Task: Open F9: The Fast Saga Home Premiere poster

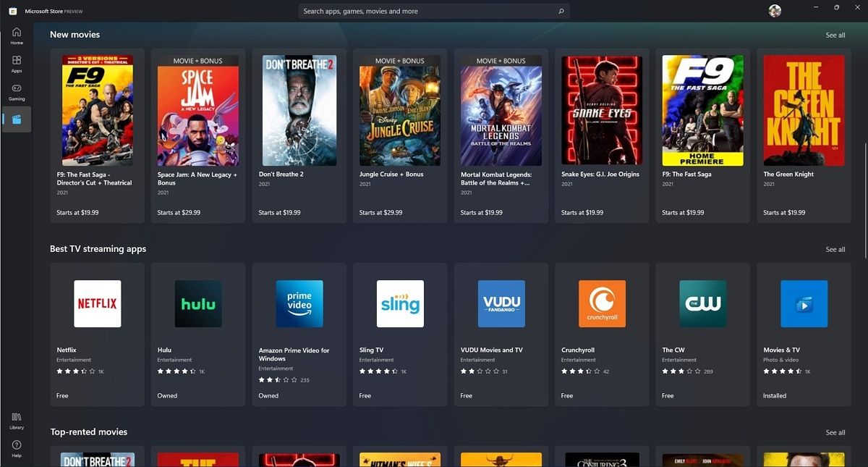Action: tap(703, 111)
